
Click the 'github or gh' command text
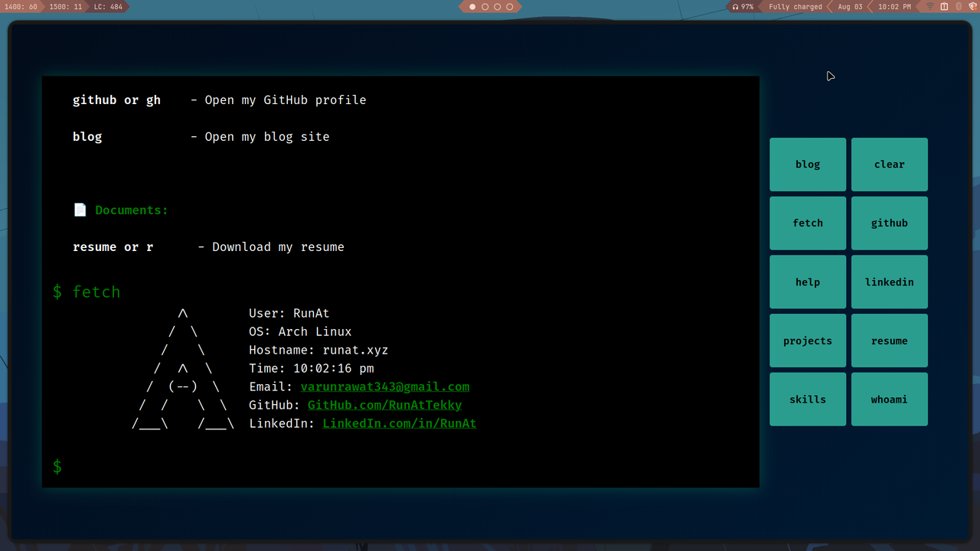click(x=116, y=100)
